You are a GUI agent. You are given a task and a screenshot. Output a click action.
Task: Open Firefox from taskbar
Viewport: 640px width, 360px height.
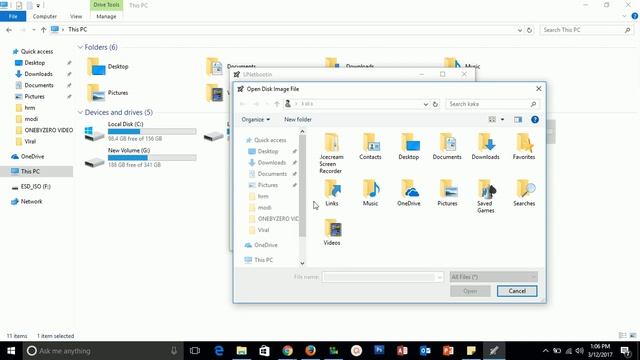point(310,351)
